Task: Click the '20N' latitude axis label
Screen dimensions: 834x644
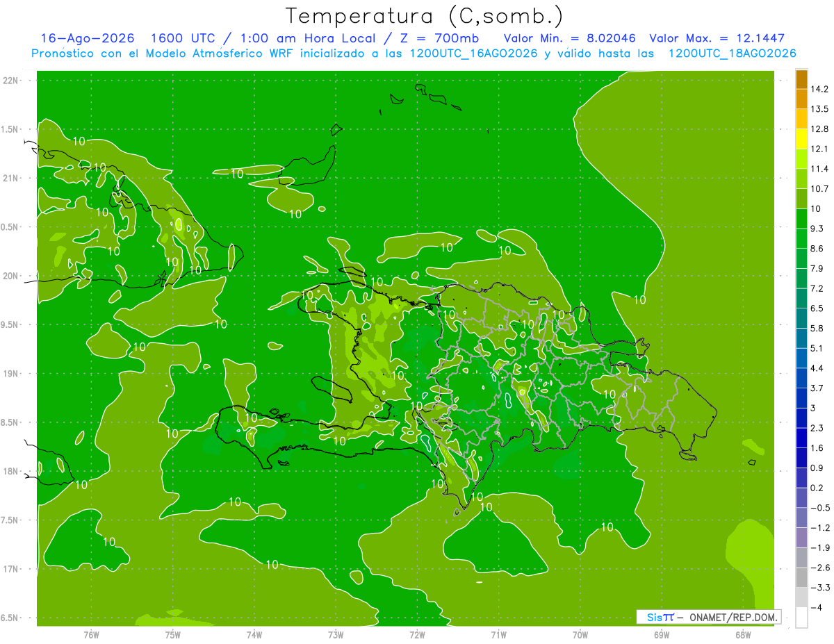Action: click(x=10, y=276)
